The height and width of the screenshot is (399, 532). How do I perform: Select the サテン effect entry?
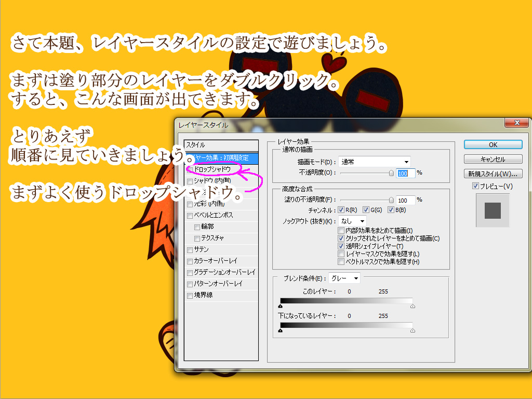tap(201, 249)
